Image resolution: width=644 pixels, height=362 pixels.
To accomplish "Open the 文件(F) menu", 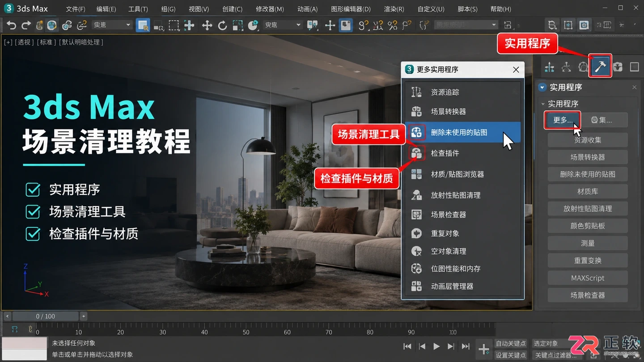I will tap(76, 9).
